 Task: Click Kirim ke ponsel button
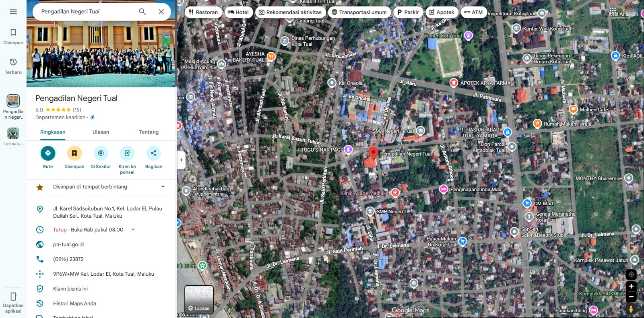pyautogui.click(x=127, y=160)
